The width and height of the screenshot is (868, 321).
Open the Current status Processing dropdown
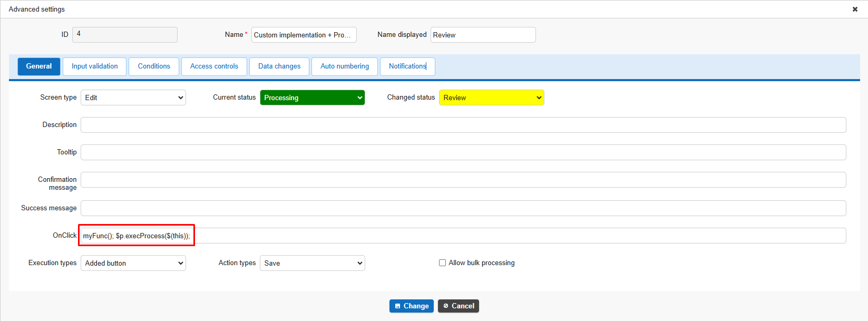[313, 98]
